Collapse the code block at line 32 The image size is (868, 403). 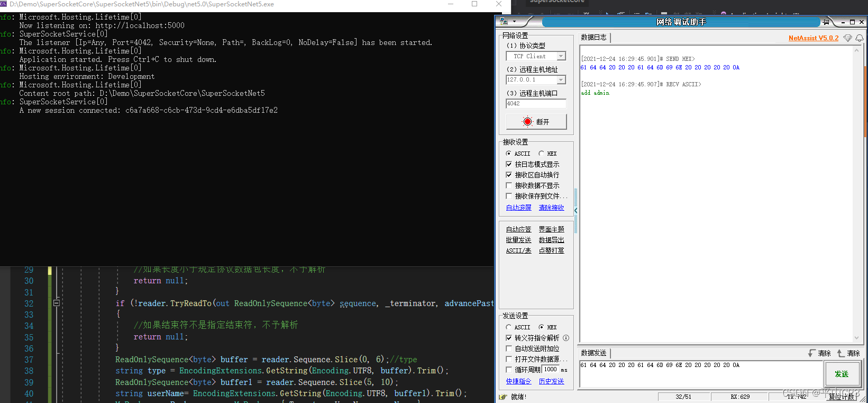(56, 303)
